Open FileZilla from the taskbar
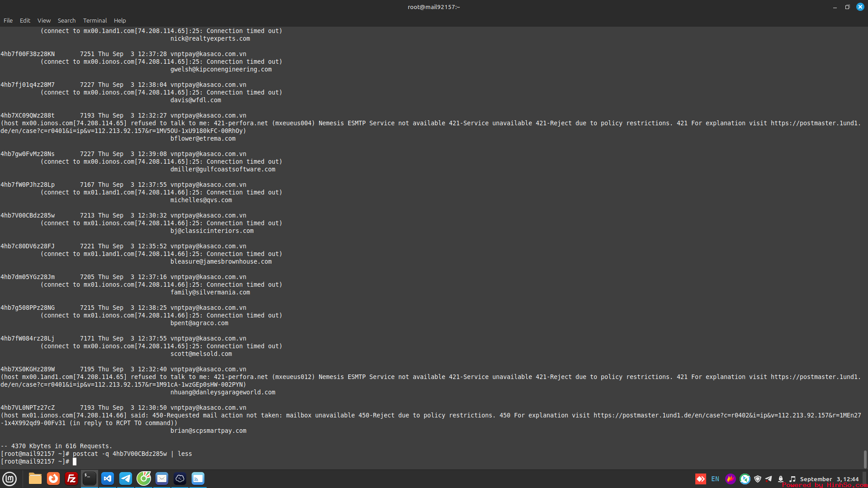The image size is (868, 488). (x=71, y=479)
